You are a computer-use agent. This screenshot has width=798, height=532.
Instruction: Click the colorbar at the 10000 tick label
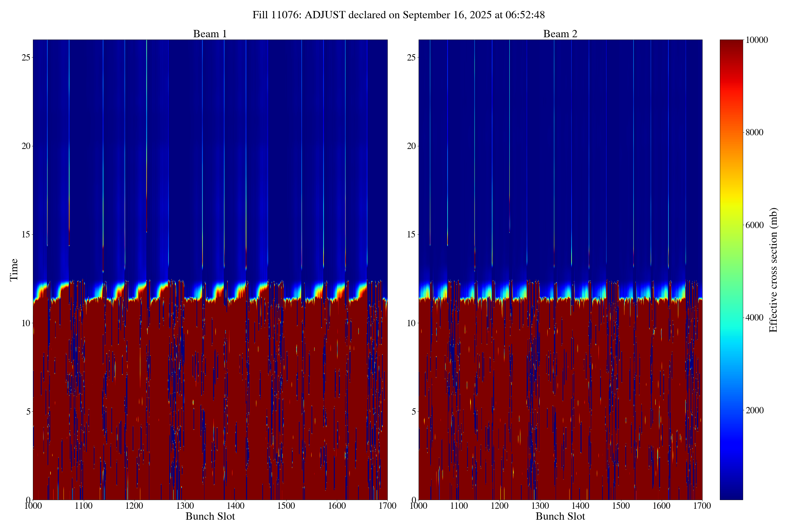pyautogui.click(x=756, y=40)
